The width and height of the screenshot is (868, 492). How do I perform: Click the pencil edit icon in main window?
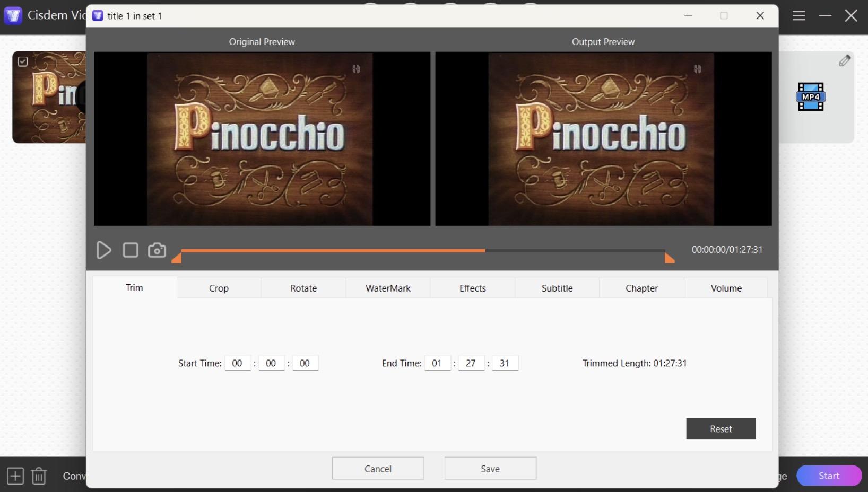click(845, 61)
